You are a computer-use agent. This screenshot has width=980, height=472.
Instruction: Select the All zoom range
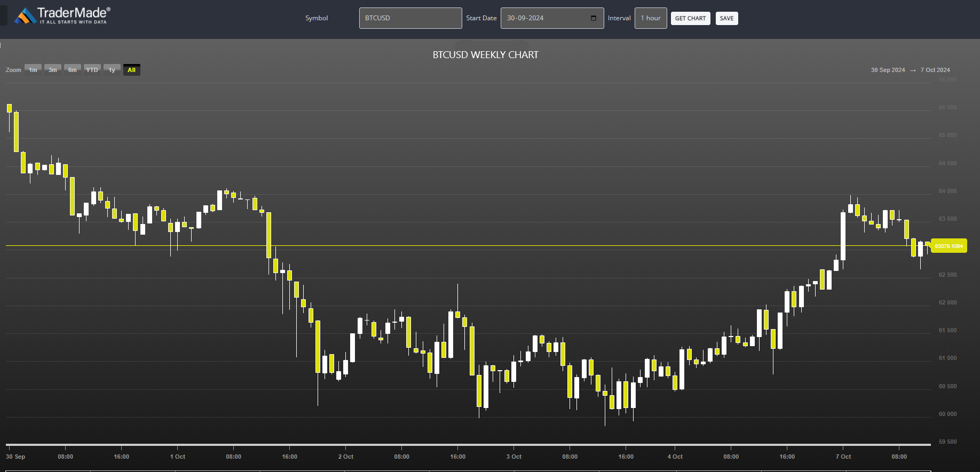[132, 70]
